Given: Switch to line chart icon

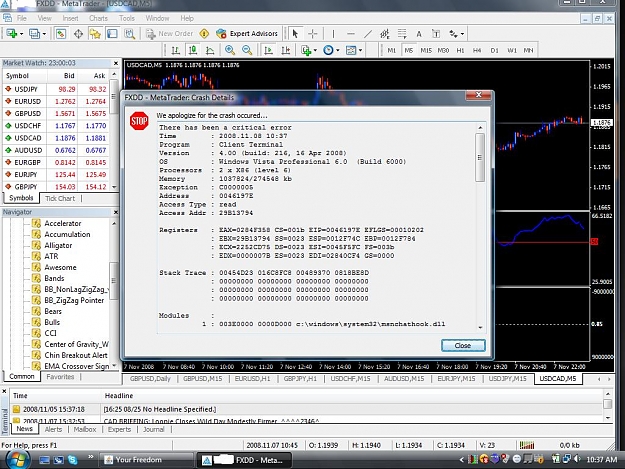Looking at the screenshot, I should [x=210, y=50].
